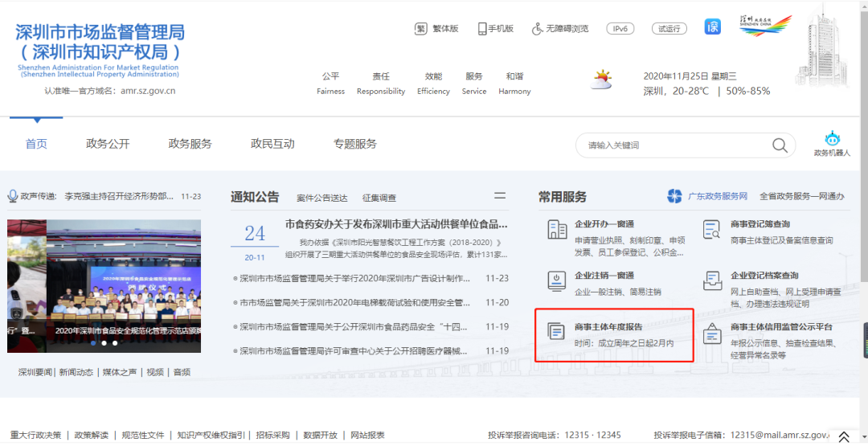The image size is (868, 446).
Task: Open headline 市食药安办关于发布深圳市重大活动供餐单位食品
Action: tap(396, 224)
